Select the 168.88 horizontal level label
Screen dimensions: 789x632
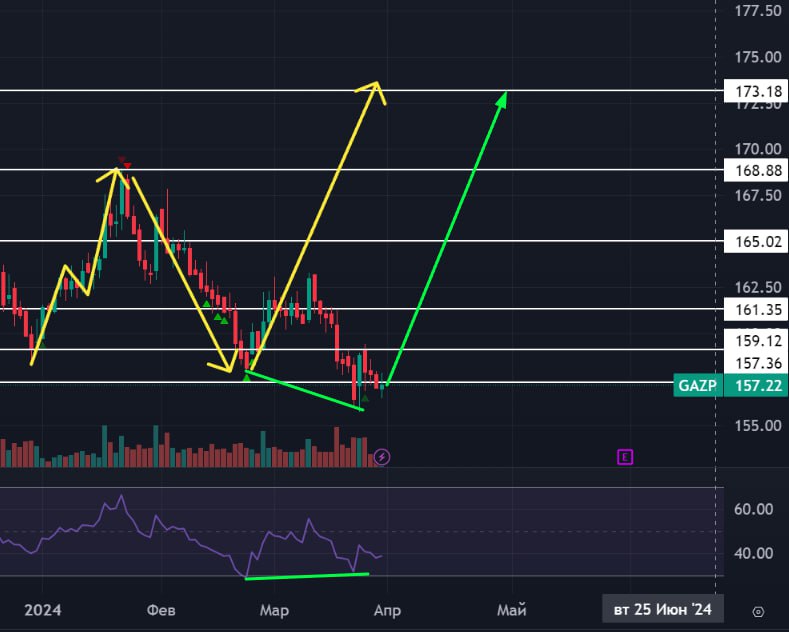click(x=758, y=170)
